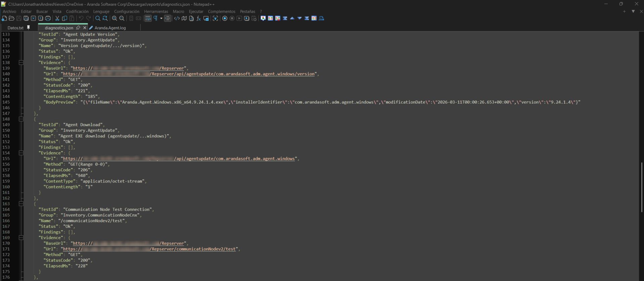Toggle show all characters pilcrow button

[156, 18]
